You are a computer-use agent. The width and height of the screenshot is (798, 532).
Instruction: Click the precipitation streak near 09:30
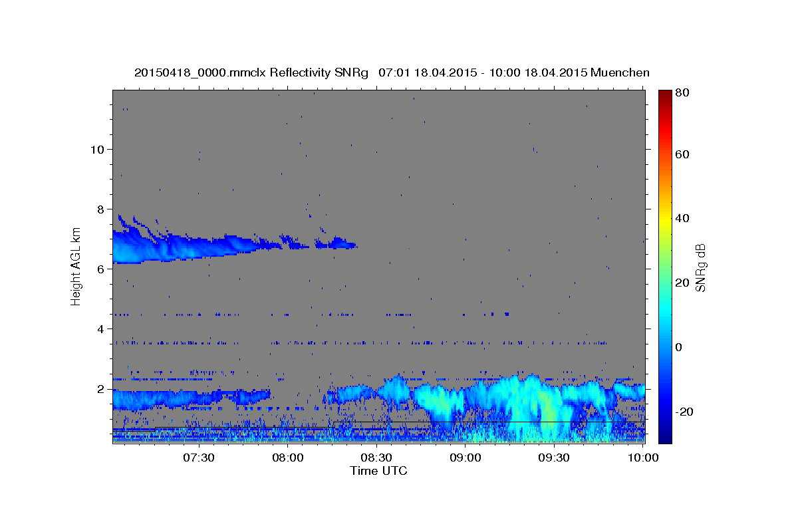(x=547, y=412)
